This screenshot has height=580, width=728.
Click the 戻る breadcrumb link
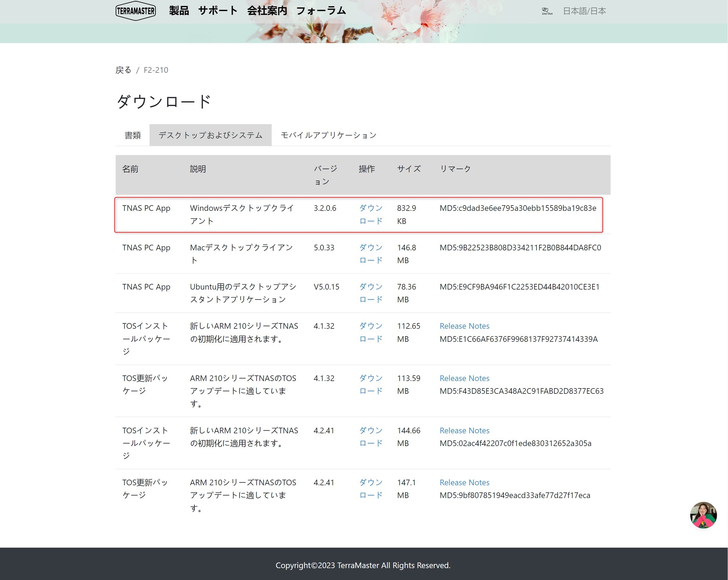click(x=123, y=70)
